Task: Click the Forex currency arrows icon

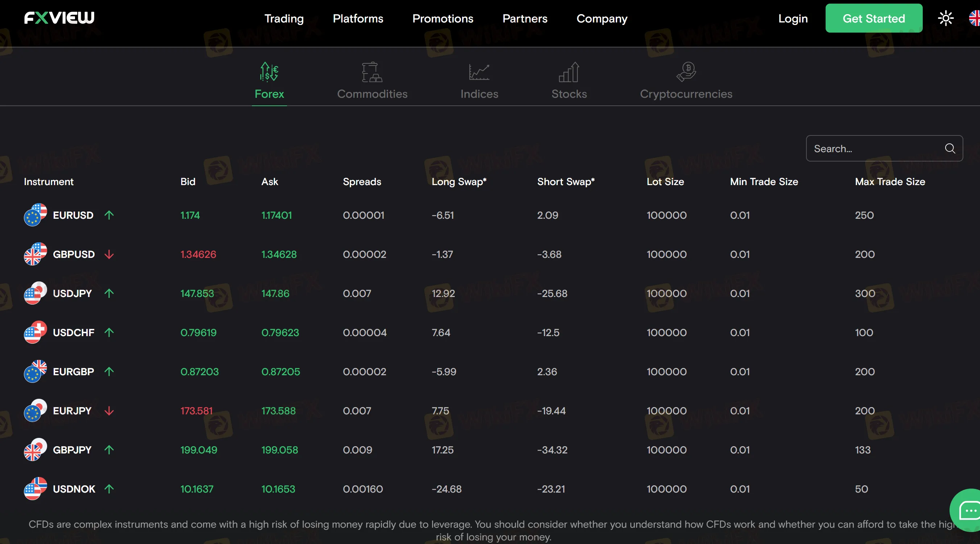Action: tap(269, 72)
